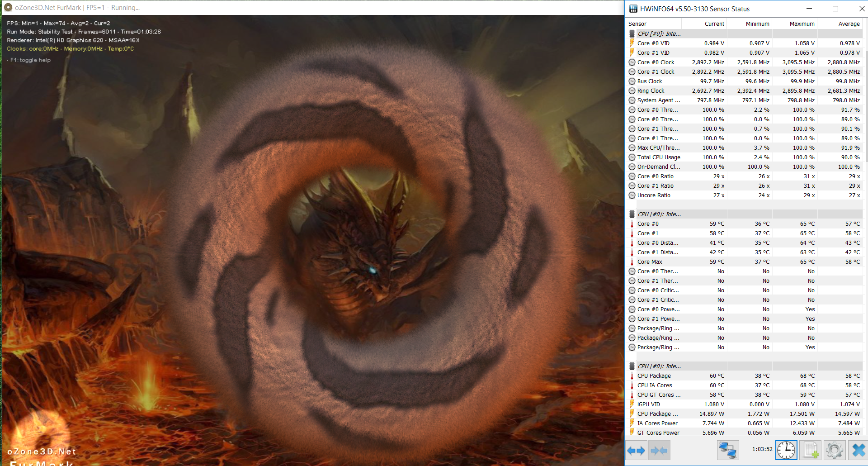The image size is (868, 466).
Task: Click the 14.897 W current value
Action: tap(712, 414)
